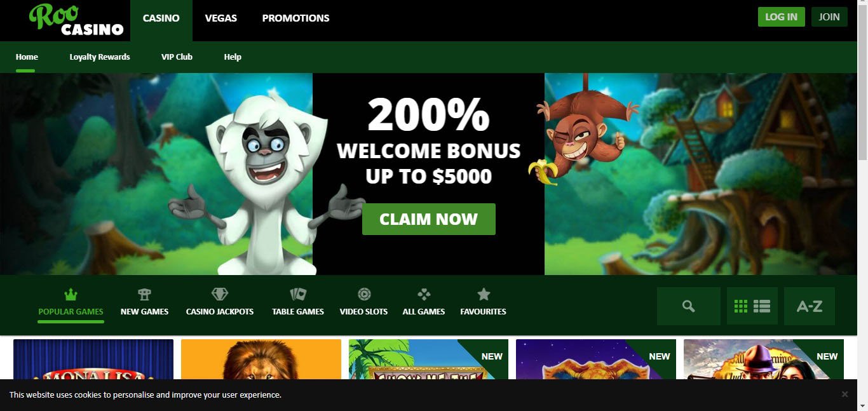
Task: Click the Log In button
Action: coord(782,17)
